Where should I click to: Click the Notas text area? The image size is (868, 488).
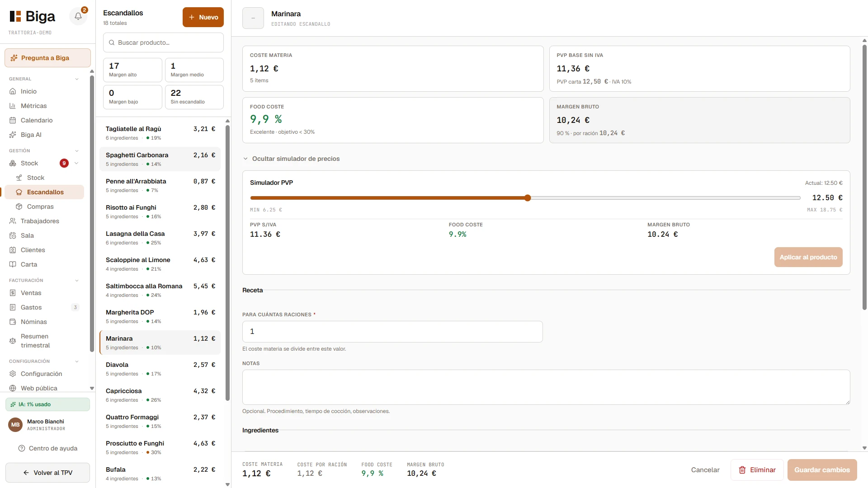point(546,387)
